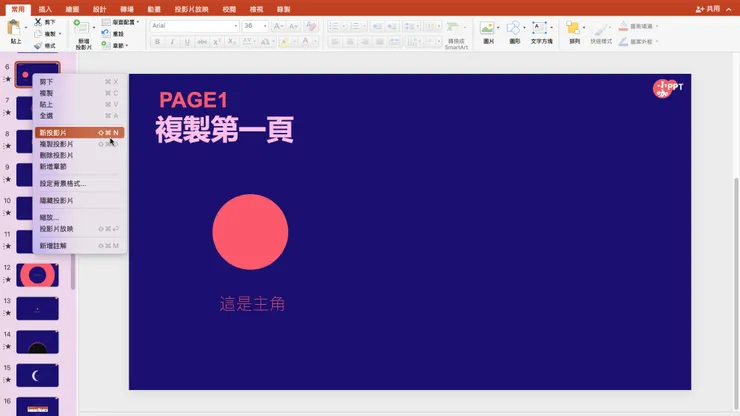This screenshot has height=416, width=740.
Task: Select the pink circle on slide
Action: (250, 232)
